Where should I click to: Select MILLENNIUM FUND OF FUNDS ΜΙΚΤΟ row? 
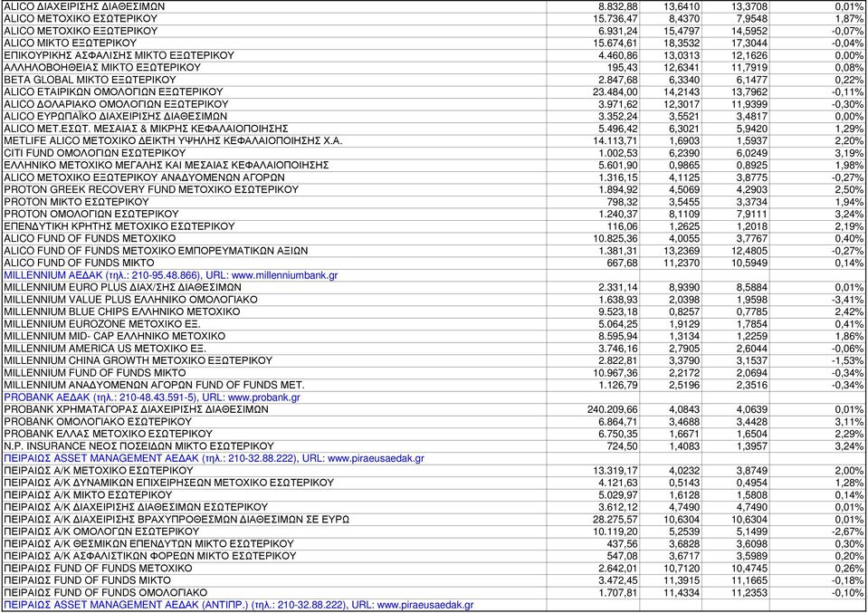[434, 373]
